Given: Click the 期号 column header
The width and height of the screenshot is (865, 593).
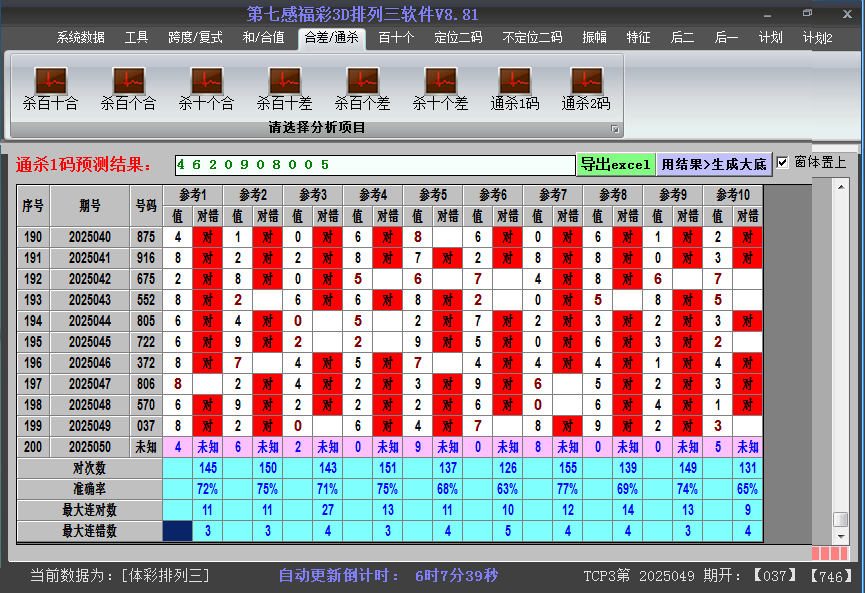Looking at the screenshot, I should click(x=90, y=206).
